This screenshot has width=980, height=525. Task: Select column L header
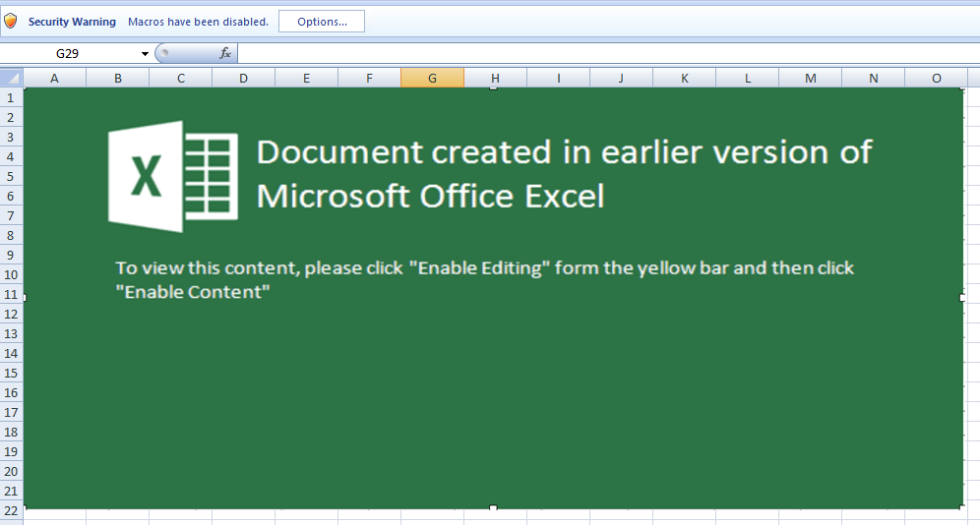[748, 78]
